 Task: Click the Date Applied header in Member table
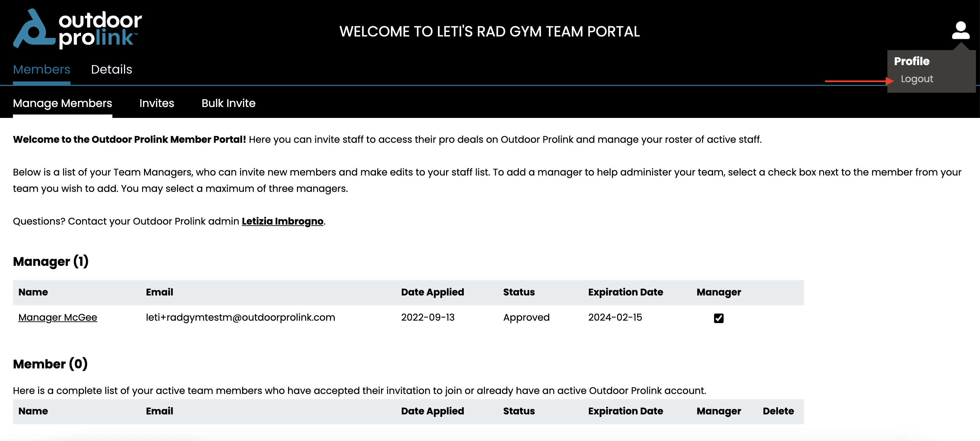coord(432,411)
